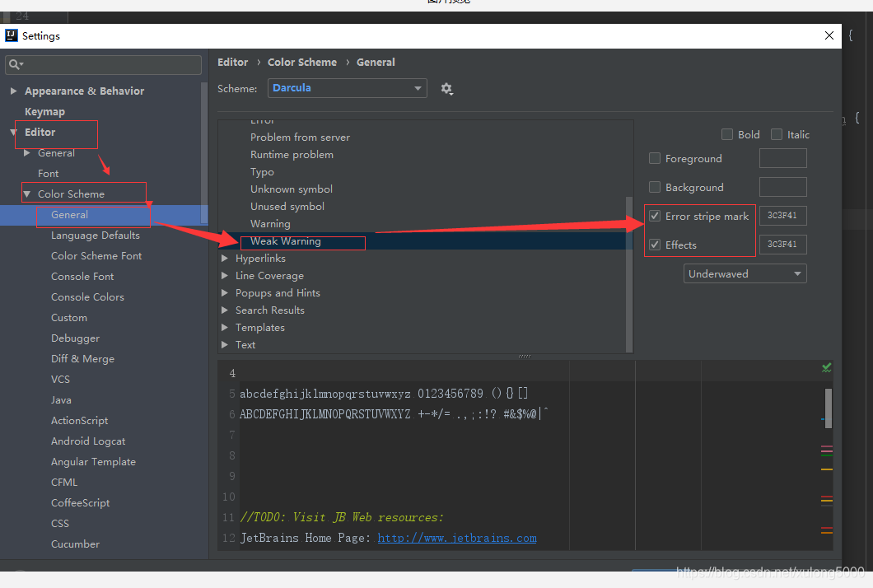Image resolution: width=873 pixels, height=588 pixels.
Task: Select Problem from server attribute
Action: [x=300, y=137]
